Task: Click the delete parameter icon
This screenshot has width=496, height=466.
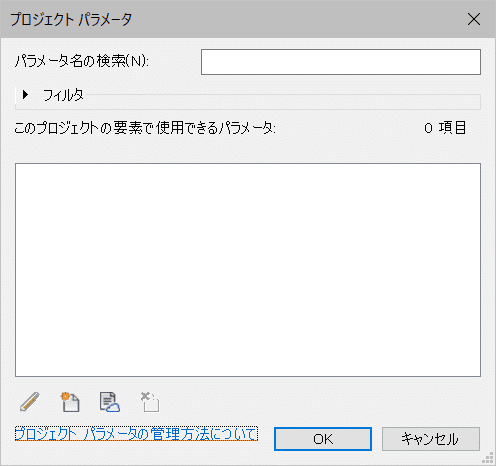Action: [x=150, y=402]
